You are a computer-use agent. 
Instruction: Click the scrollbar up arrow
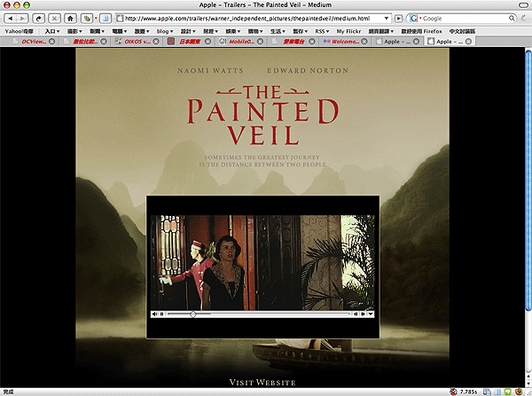point(528,376)
